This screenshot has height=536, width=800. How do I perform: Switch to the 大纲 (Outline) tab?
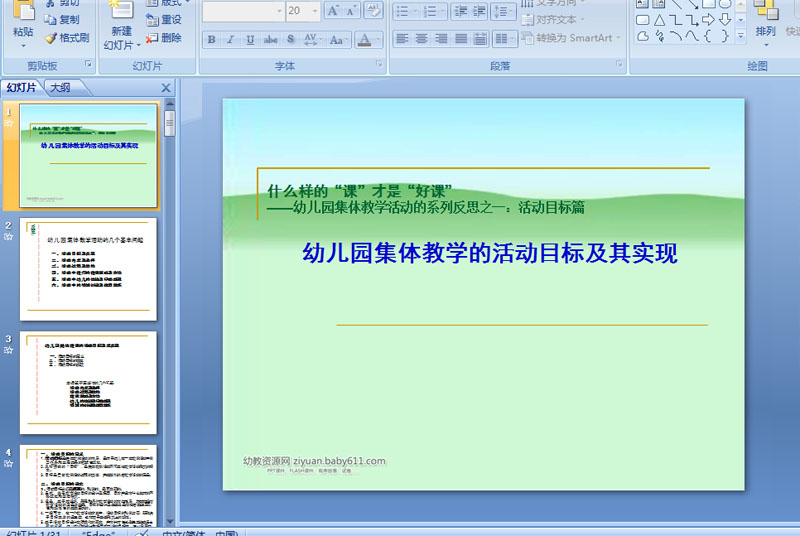[x=61, y=88]
